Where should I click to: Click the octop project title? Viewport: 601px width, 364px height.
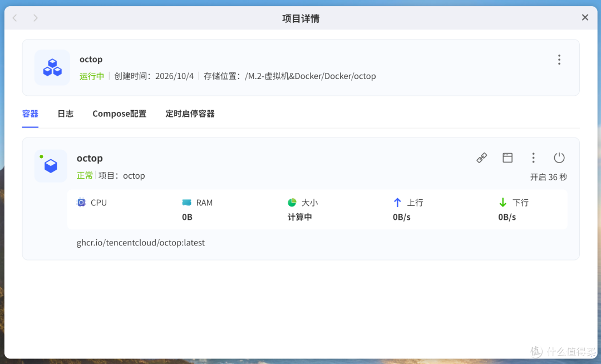[x=91, y=60]
